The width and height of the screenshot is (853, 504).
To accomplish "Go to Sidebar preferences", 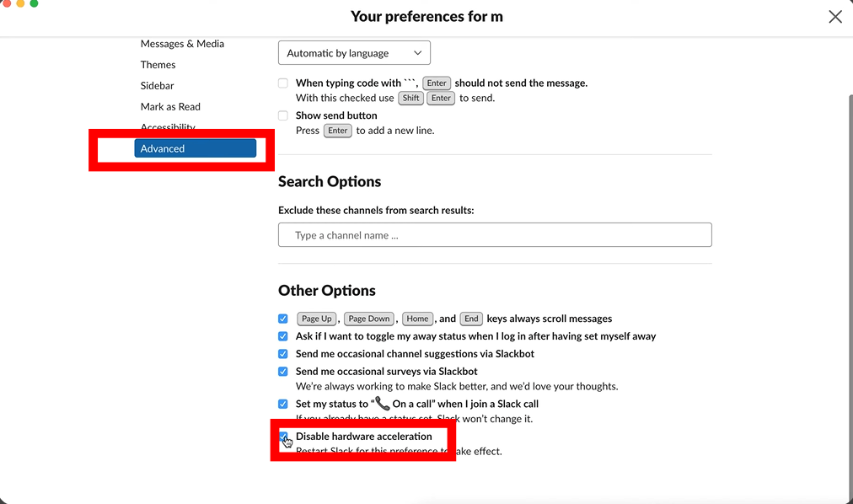I will tap(157, 86).
